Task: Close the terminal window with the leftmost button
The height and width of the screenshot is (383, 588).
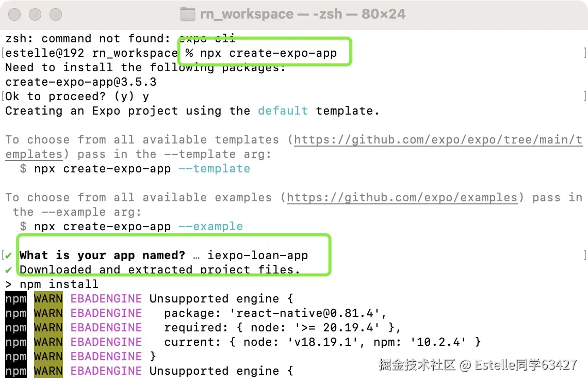Action: coord(15,14)
